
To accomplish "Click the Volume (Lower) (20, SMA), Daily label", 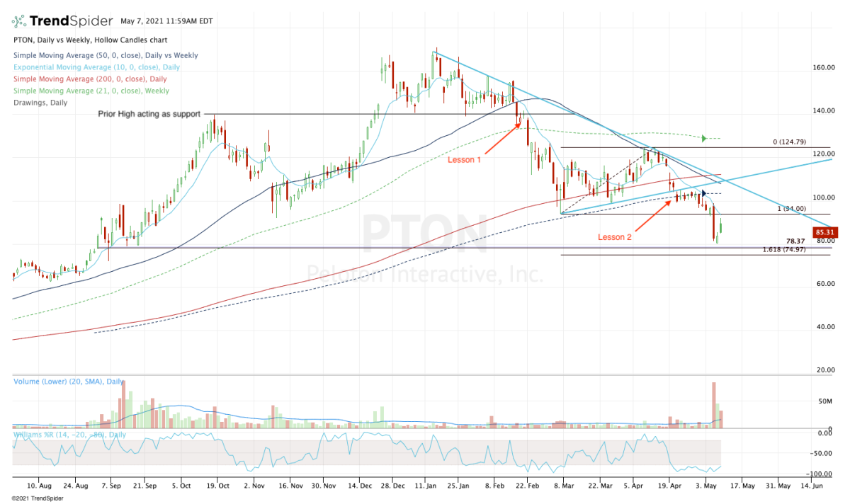I will (x=68, y=382).
